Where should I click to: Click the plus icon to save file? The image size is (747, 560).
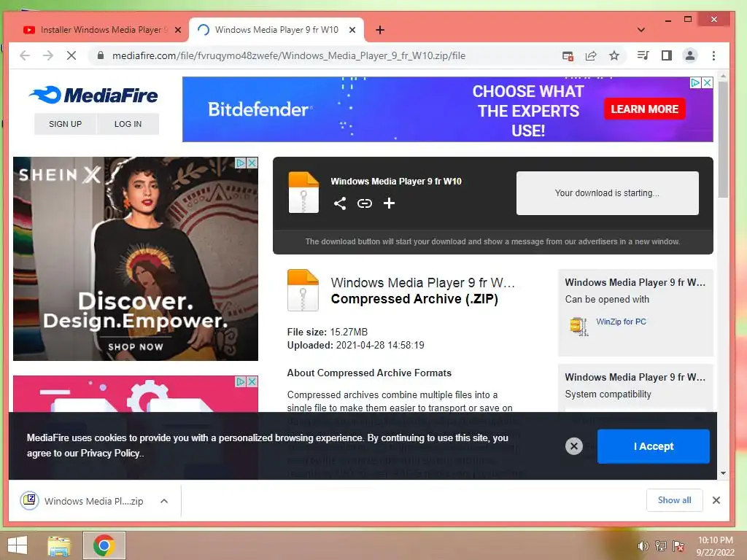[390, 203]
